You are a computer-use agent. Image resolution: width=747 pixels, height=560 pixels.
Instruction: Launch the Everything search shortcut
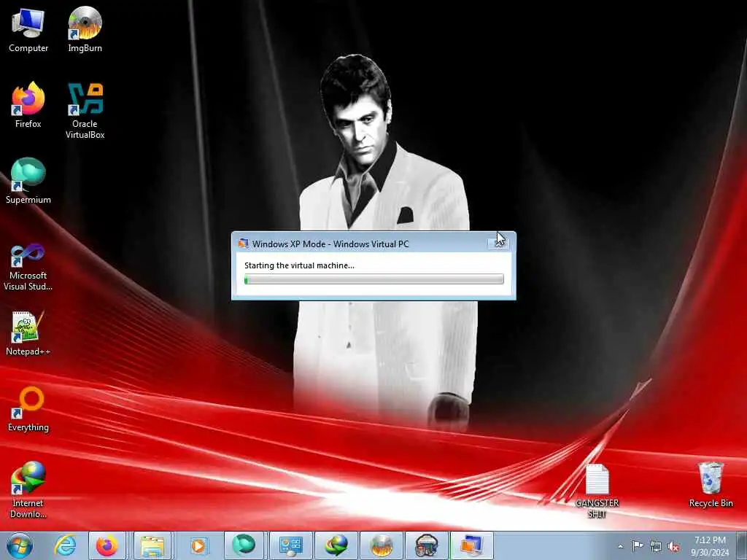tap(28, 409)
